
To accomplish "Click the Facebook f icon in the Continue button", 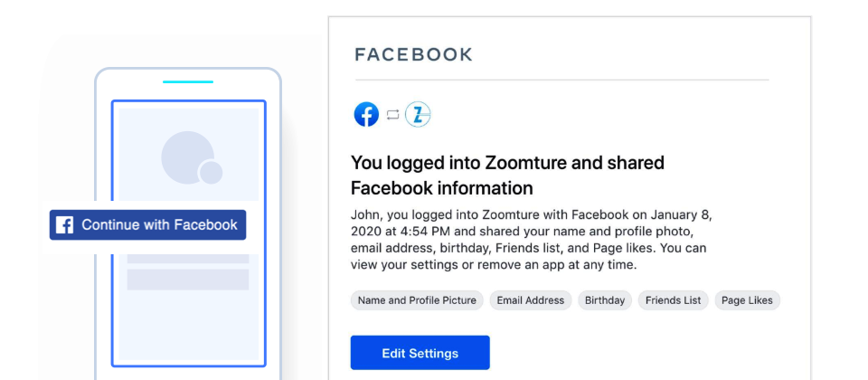I will pyautogui.click(x=64, y=225).
